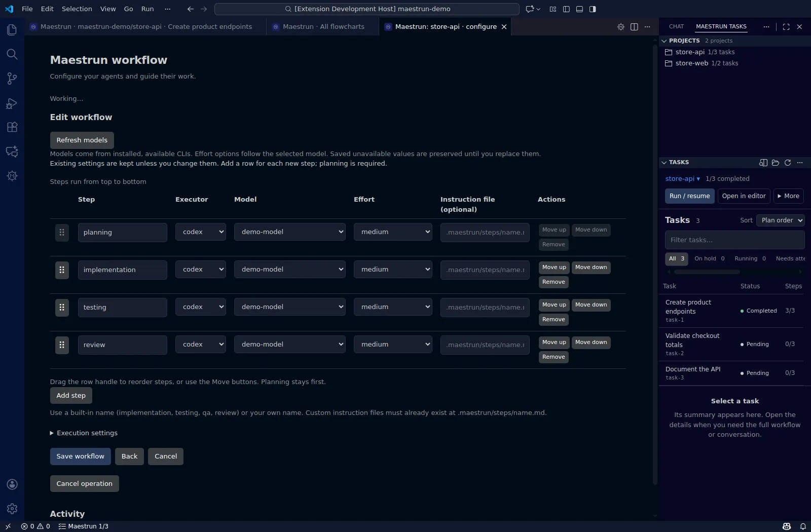
Task: Open the Run and Debug view
Action: click(12, 103)
